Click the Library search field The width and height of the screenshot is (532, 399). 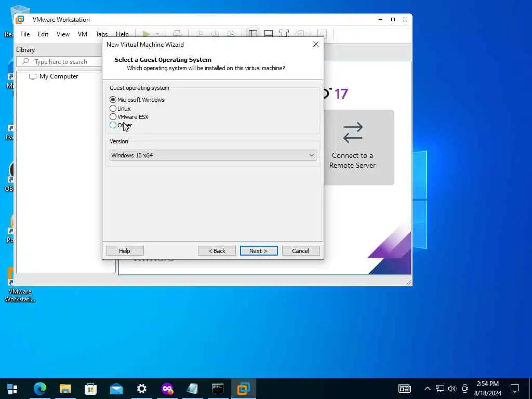click(59, 62)
